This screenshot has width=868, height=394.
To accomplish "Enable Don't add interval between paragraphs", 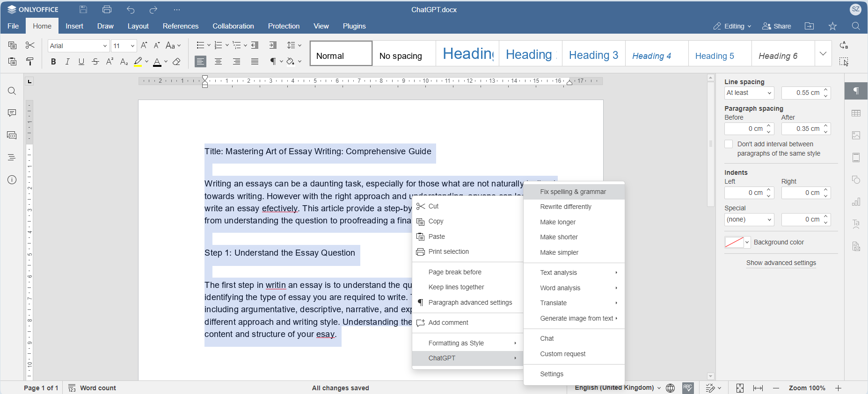I will pyautogui.click(x=729, y=144).
